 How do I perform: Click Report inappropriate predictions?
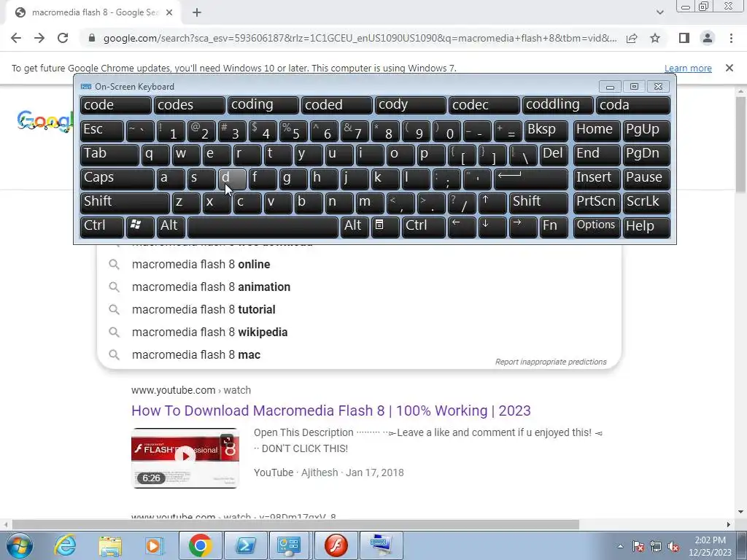(x=551, y=362)
